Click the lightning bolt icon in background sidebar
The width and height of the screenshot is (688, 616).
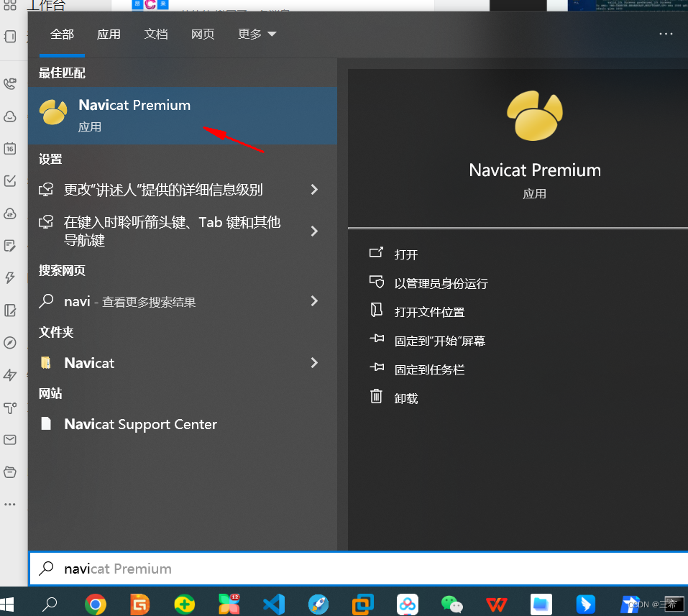click(10, 277)
